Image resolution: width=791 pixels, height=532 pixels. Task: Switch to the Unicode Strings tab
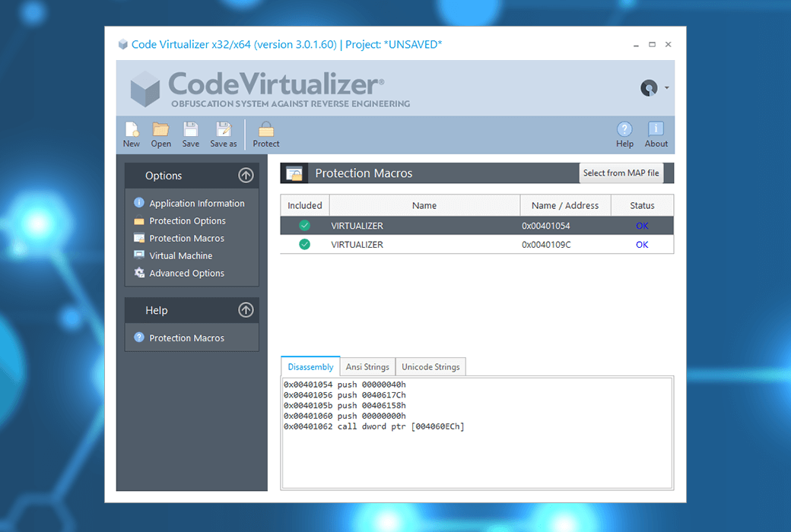[430, 366]
